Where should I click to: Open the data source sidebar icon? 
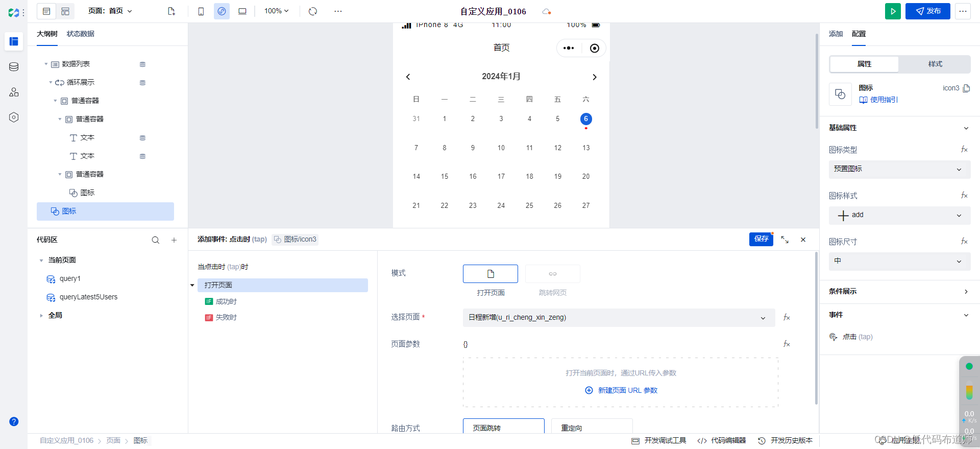pyautogui.click(x=14, y=66)
